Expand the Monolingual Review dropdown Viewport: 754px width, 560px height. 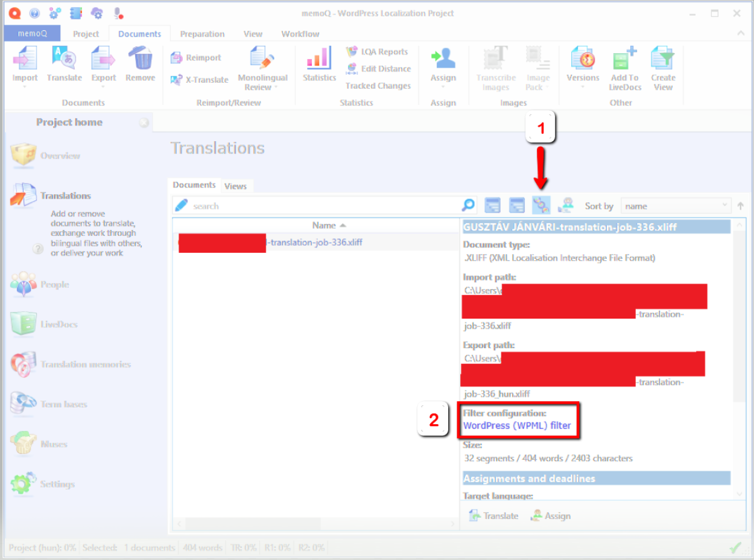click(x=276, y=87)
